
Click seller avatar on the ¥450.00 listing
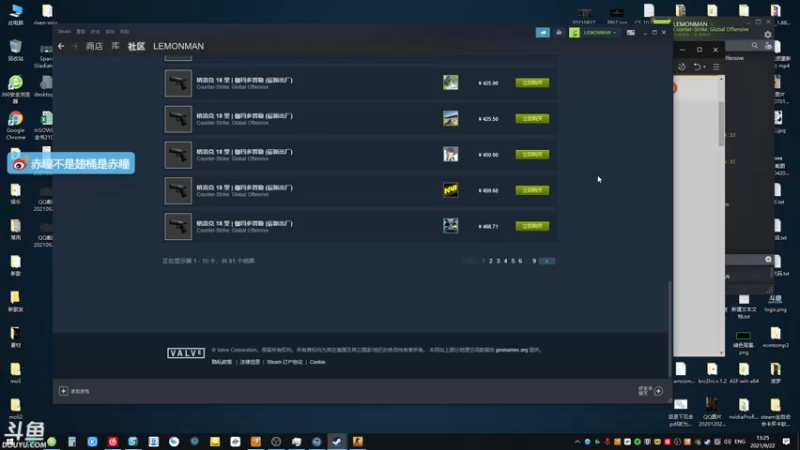(x=451, y=154)
